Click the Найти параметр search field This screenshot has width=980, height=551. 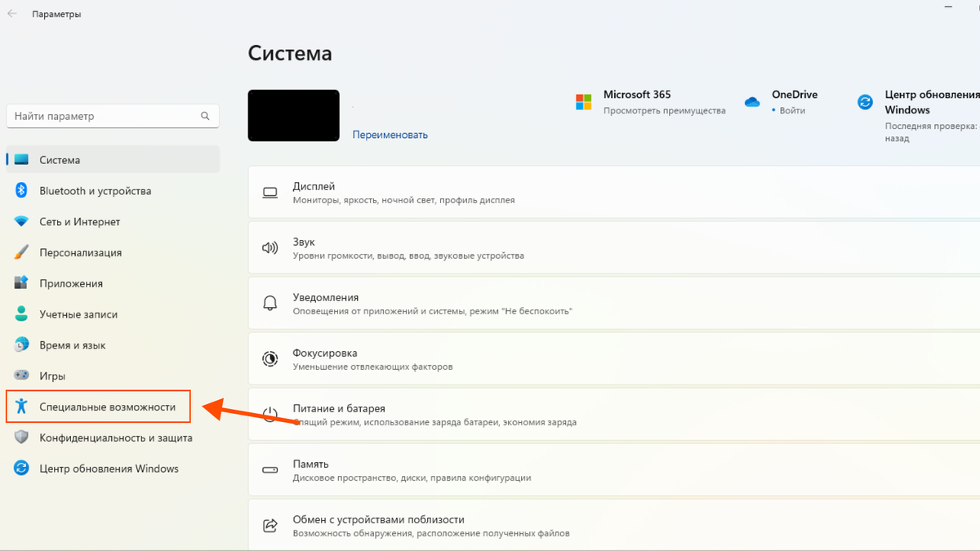113,116
